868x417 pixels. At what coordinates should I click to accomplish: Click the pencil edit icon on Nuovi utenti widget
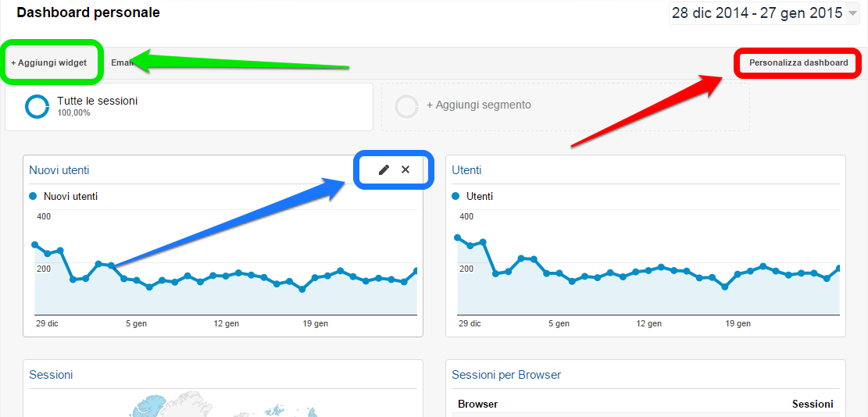(x=384, y=169)
